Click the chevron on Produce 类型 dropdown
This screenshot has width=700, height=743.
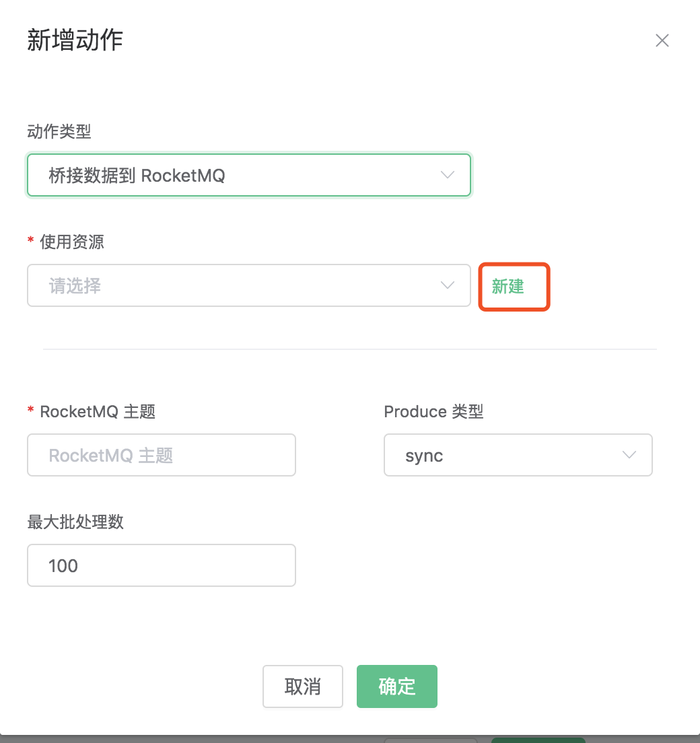pos(629,455)
